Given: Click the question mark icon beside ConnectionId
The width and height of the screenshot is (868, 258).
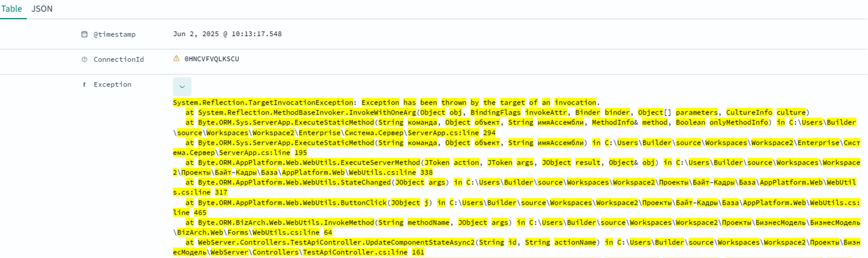Looking at the screenshot, I should coord(85,60).
